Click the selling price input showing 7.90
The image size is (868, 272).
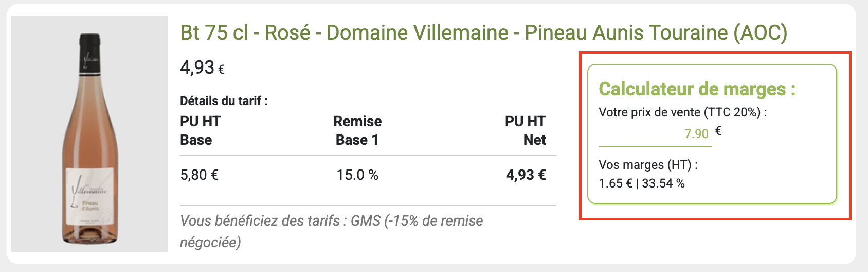(655, 134)
